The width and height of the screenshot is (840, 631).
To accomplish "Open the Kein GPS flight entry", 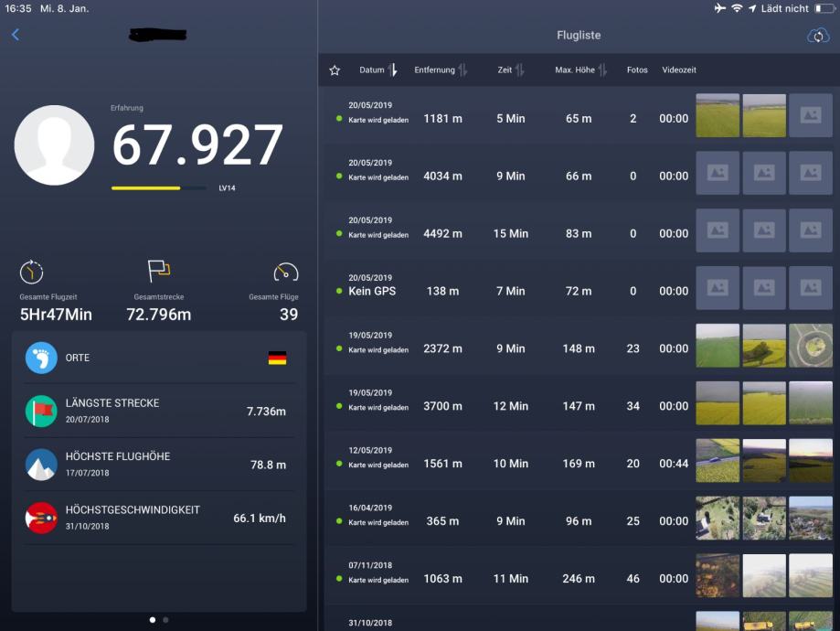I will pos(512,291).
